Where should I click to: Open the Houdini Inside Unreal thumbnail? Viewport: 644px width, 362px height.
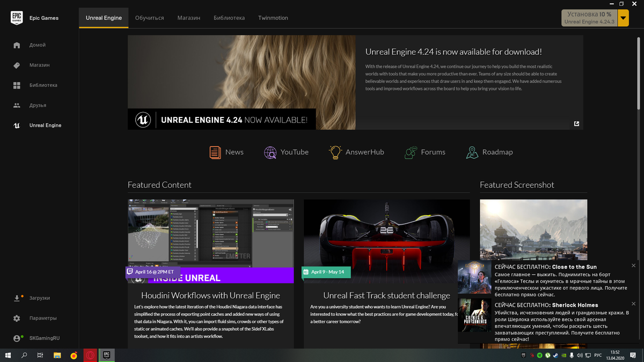[210, 241]
